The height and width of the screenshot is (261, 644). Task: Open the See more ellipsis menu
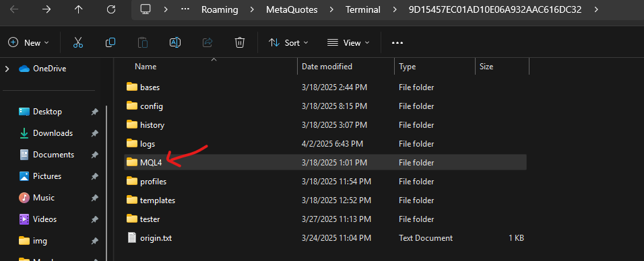tap(397, 42)
